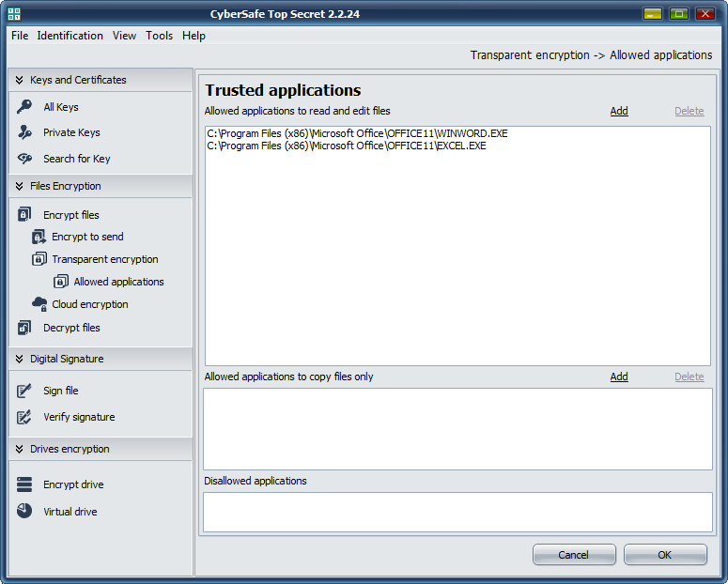Click the Cloud encryption cloud icon

[39, 304]
